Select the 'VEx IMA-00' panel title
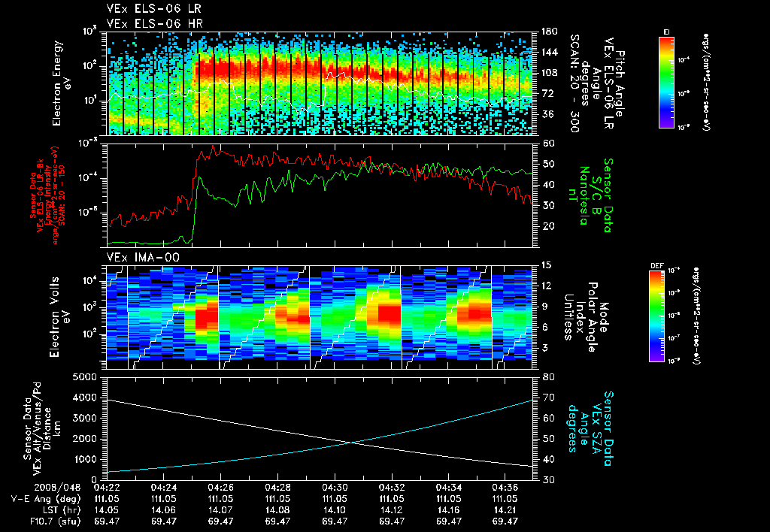 (143, 257)
